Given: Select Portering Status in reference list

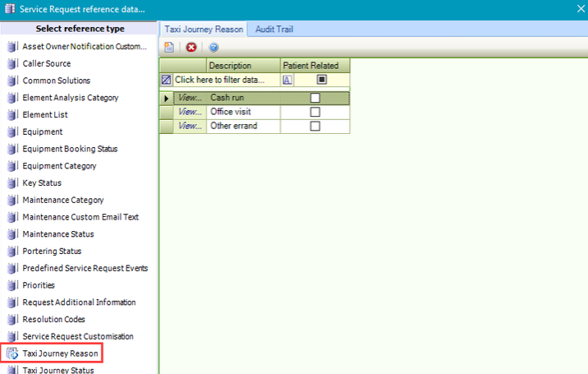Looking at the screenshot, I should coord(52,252).
